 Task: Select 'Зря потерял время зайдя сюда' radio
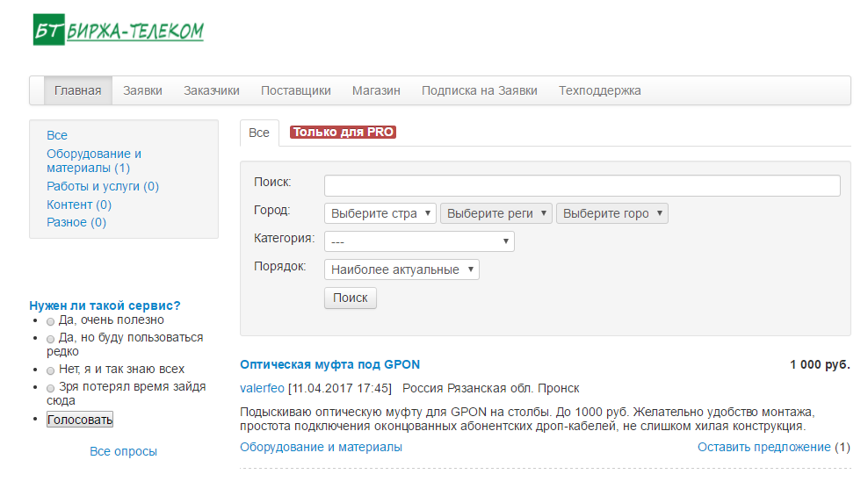(x=51, y=388)
